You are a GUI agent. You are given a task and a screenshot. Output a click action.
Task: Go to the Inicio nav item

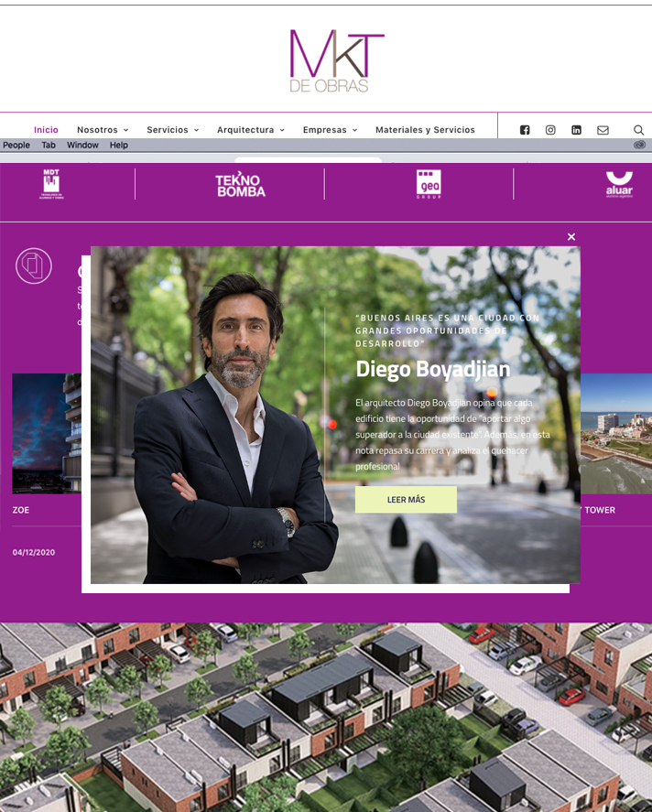click(x=46, y=130)
